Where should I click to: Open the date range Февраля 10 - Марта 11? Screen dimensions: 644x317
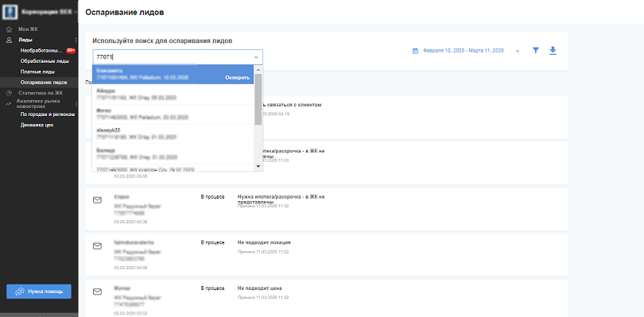(x=464, y=51)
